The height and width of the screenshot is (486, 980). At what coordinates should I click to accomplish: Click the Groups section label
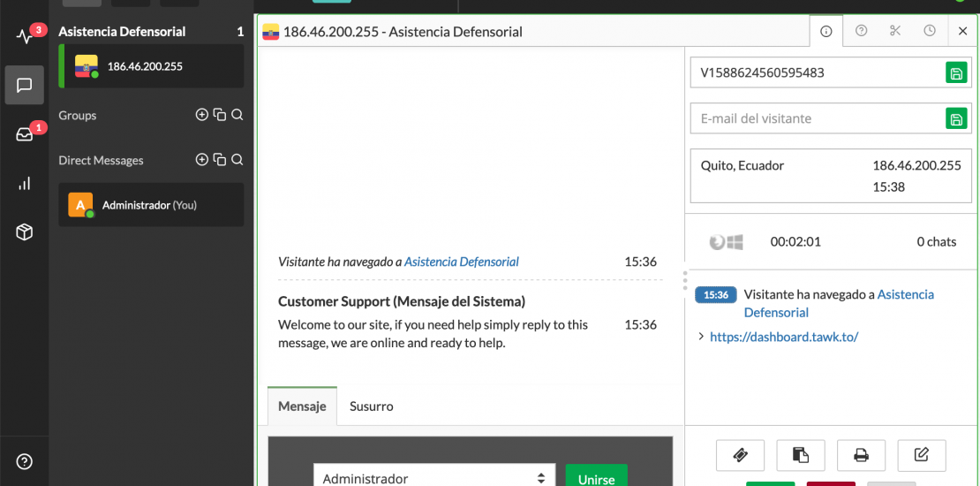78,115
